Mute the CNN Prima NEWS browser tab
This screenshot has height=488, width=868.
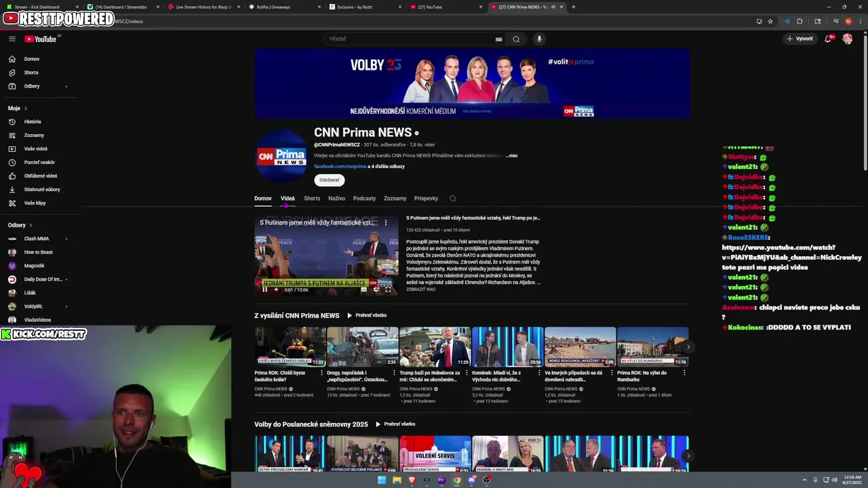[553, 7]
